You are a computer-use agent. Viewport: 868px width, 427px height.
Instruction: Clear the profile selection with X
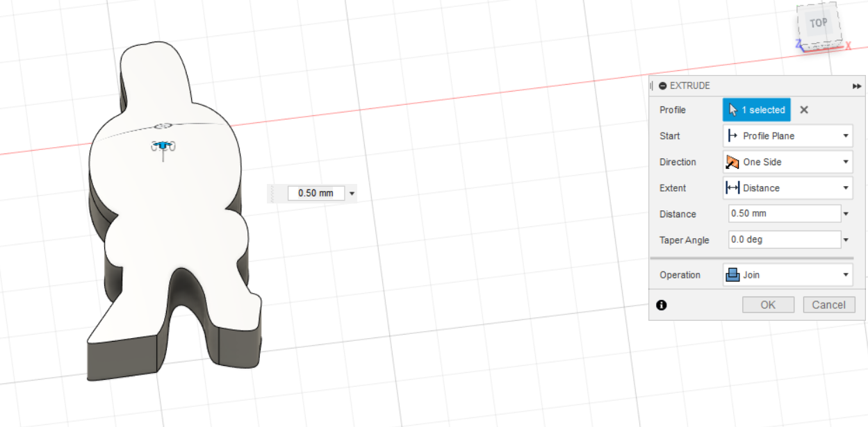point(804,110)
